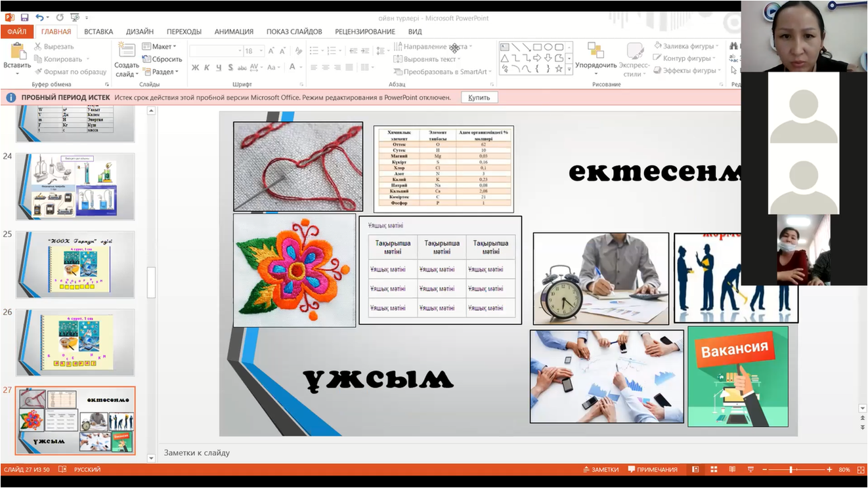Select slide 25 thumbnail in panel
Image resolution: width=868 pixels, height=488 pixels.
click(x=75, y=264)
